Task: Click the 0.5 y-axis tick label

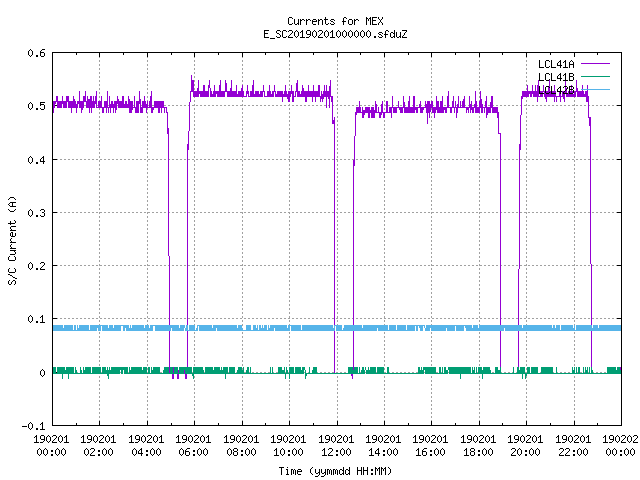Action: pos(36,106)
